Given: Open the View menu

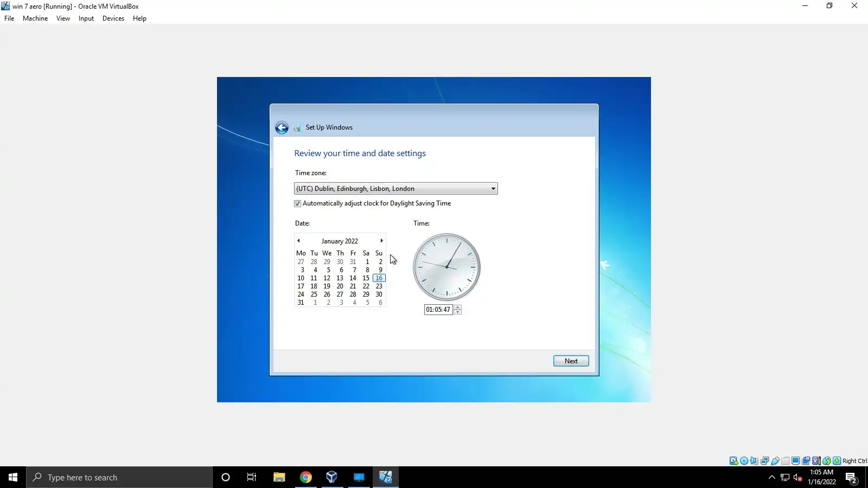Looking at the screenshot, I should (63, 18).
